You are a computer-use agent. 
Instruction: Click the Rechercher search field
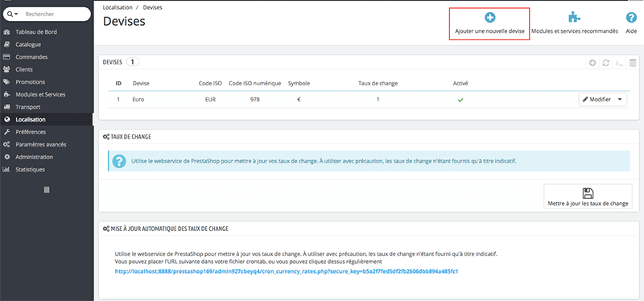56,14
